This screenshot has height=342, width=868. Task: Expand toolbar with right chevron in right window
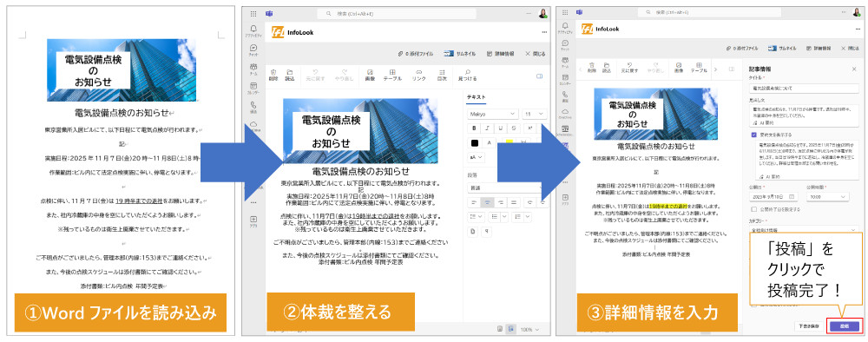(715, 69)
